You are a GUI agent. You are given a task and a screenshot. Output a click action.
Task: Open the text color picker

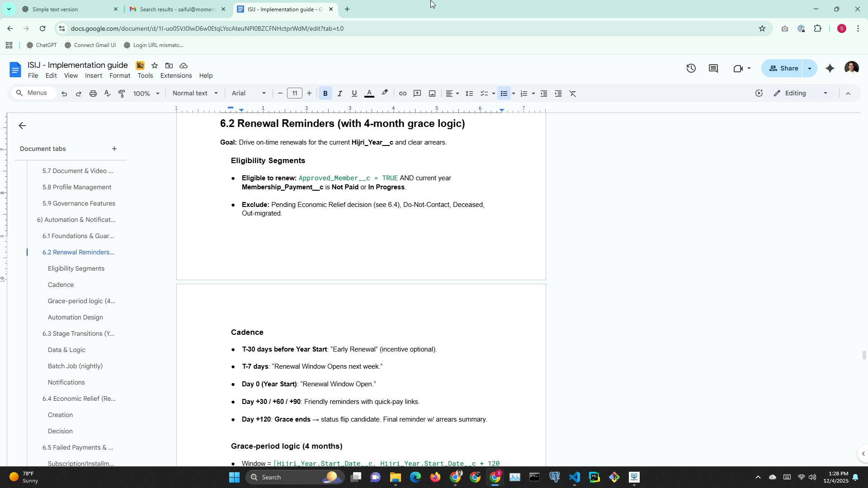369,94
